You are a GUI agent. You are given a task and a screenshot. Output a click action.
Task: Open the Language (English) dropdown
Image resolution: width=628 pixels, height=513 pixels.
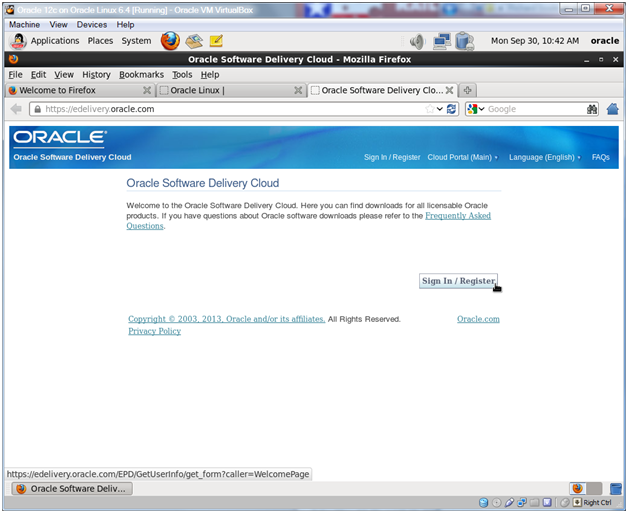point(544,157)
